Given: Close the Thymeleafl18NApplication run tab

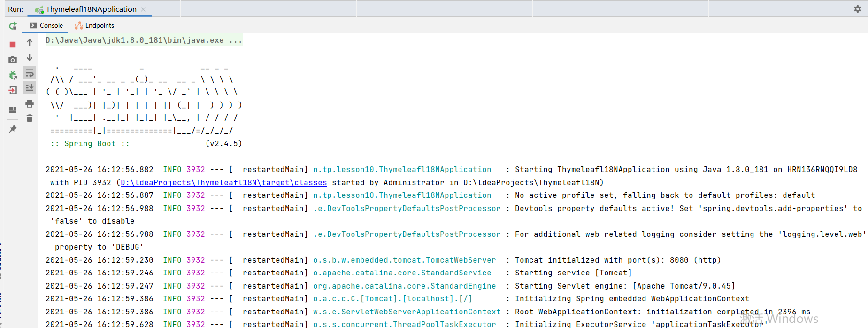Looking at the screenshot, I should pyautogui.click(x=143, y=9).
